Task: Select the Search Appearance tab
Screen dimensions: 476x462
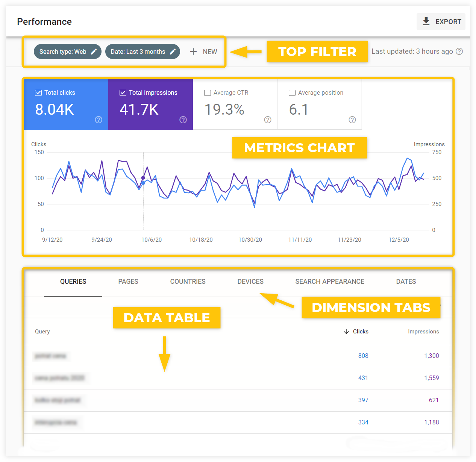Action: coord(330,282)
